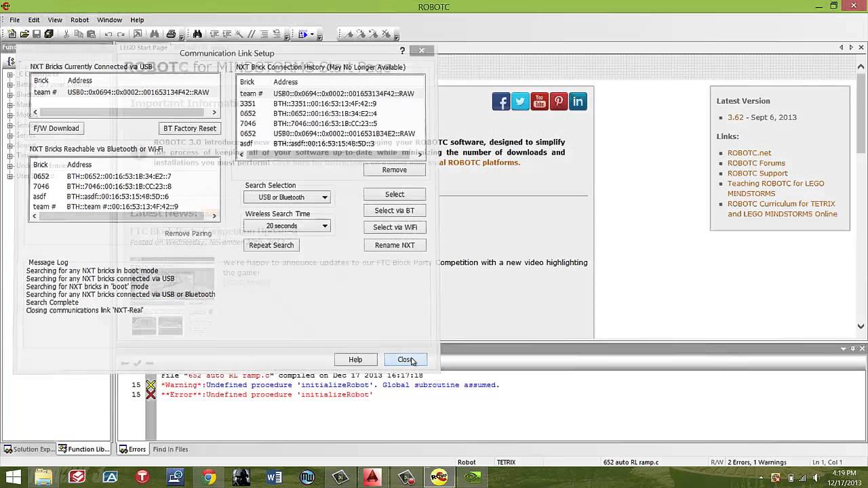The height and width of the screenshot is (488, 868).
Task: Click the New File toolbar icon
Action: [x=12, y=34]
